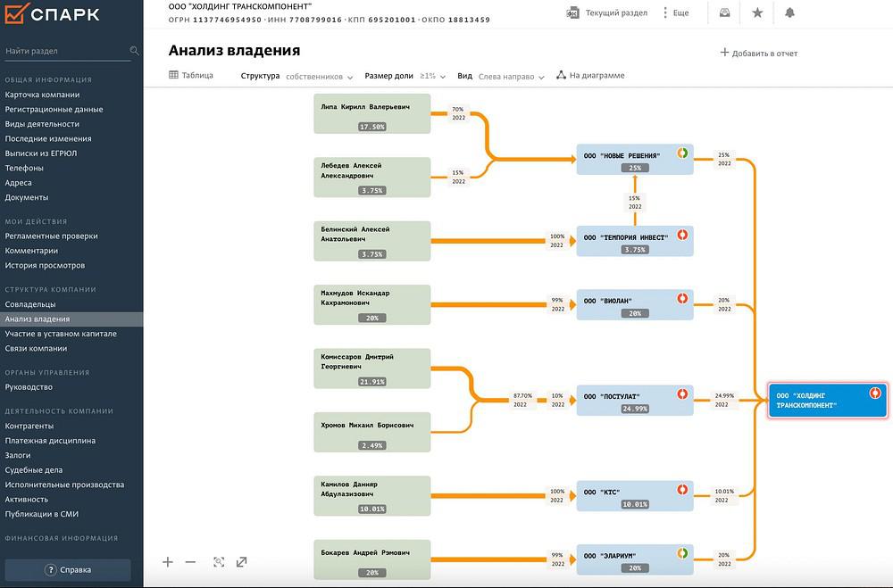Click search magnifier in sidebar
This screenshot has height=588, width=893.
coord(134,51)
